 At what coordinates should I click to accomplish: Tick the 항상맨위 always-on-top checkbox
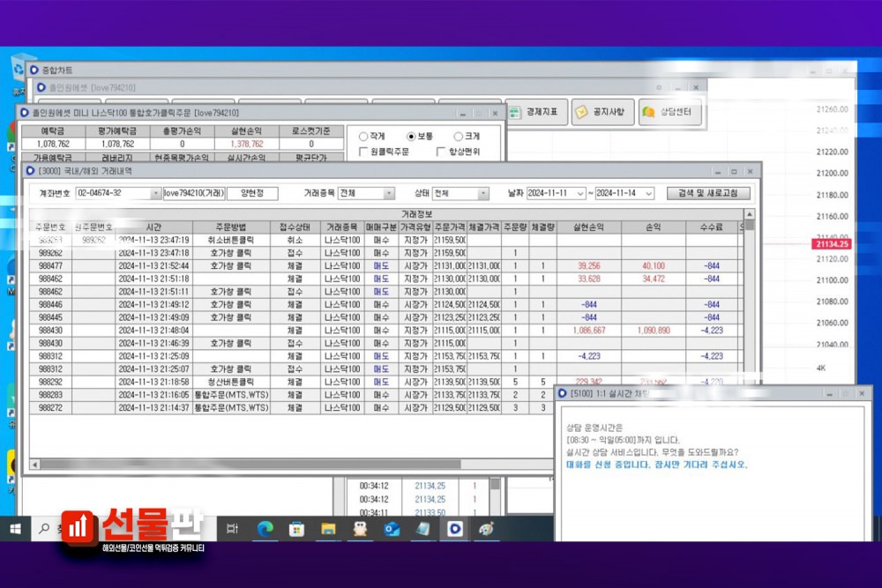441,153
